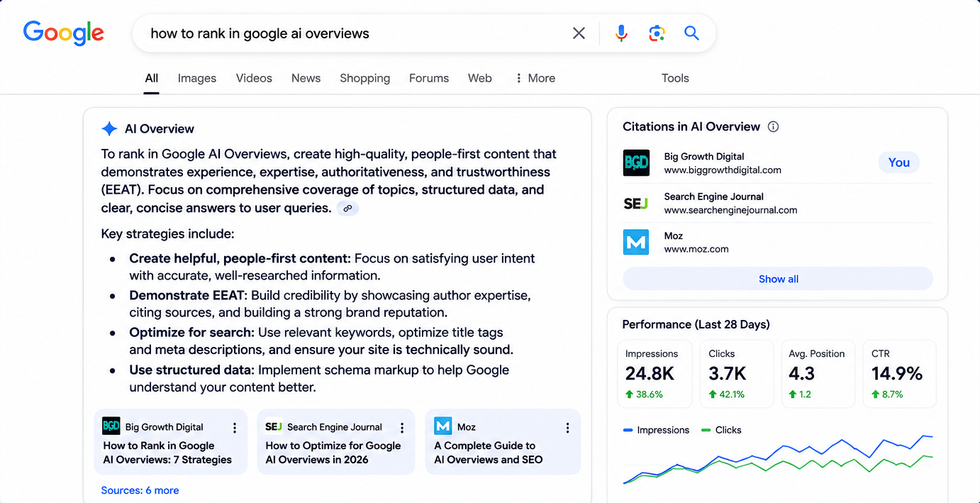Open the Forums tab

coord(429,78)
